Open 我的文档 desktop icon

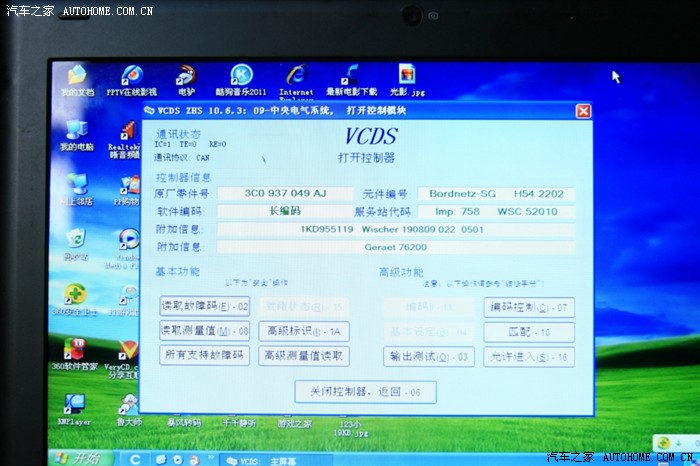point(78,81)
